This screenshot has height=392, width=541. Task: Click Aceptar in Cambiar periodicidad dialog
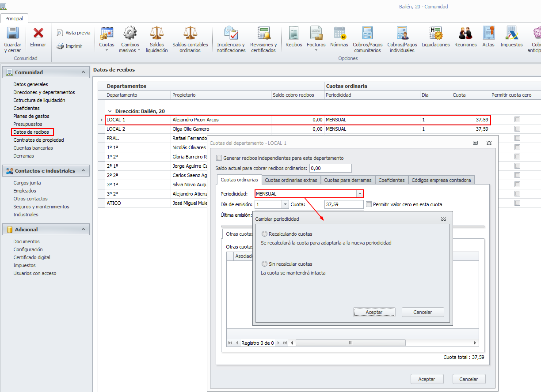tap(374, 312)
